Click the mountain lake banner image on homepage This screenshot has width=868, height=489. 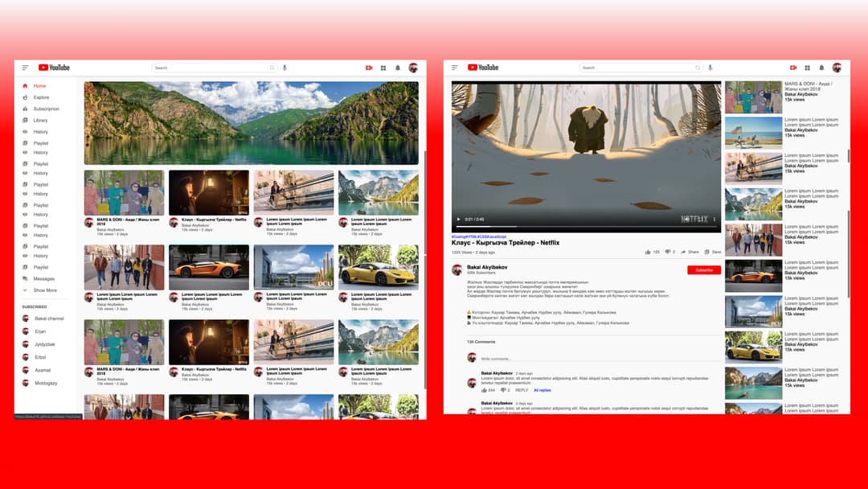pyautogui.click(x=252, y=123)
